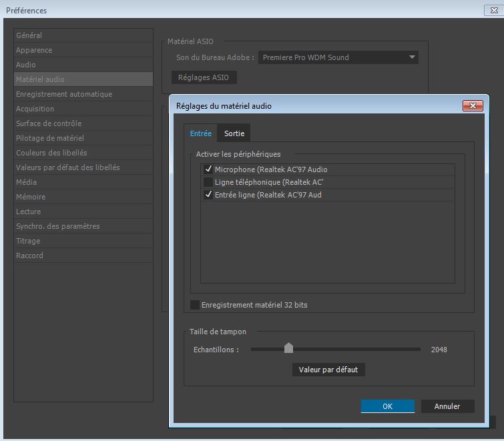Click the Ligne téléphonique row label
Screen dimensions: 504x441
(269, 182)
